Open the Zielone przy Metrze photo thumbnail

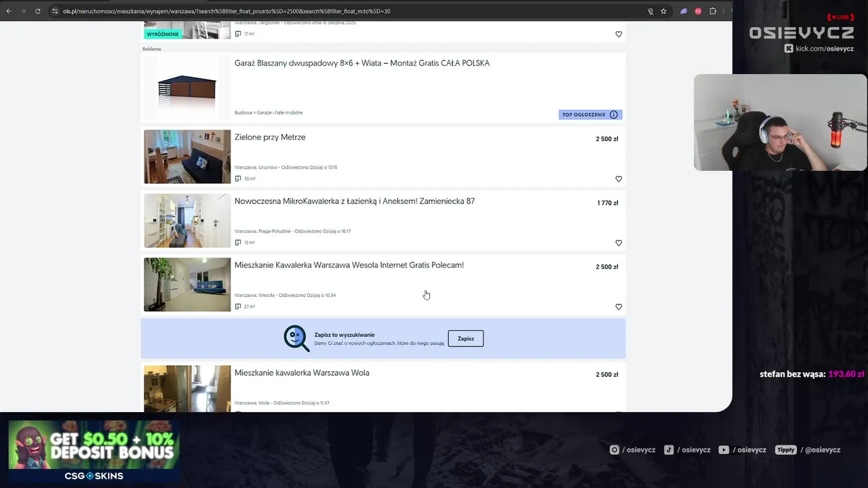click(x=187, y=157)
